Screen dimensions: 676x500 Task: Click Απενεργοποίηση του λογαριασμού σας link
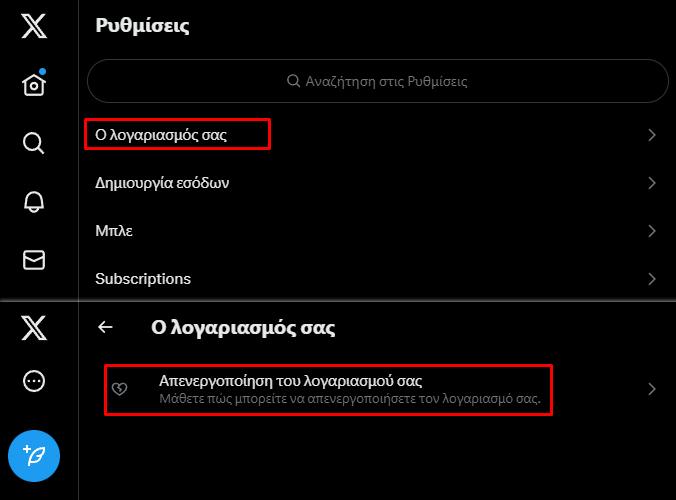[291, 381]
